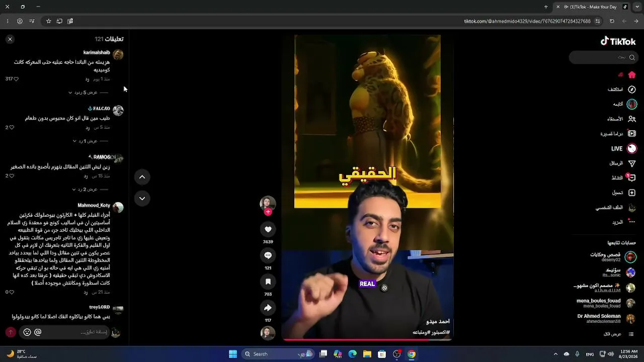
Task: Open the Activity notifications icon
Action: tap(632, 178)
